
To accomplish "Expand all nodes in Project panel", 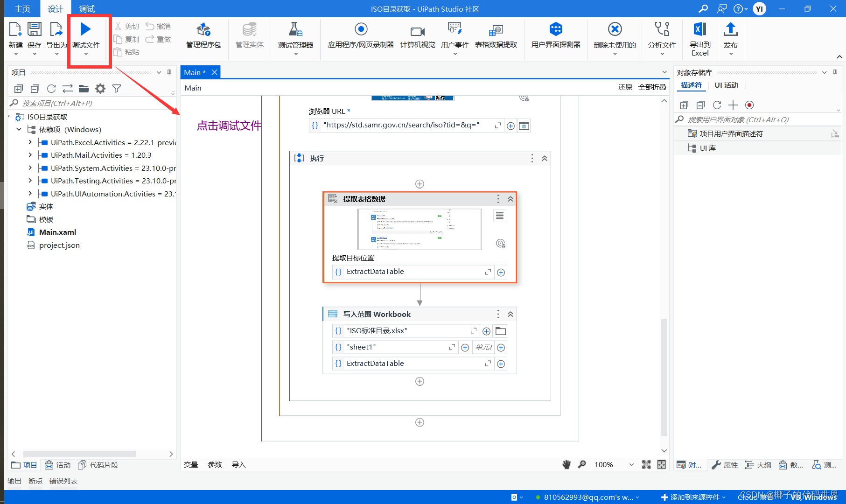I will (x=19, y=89).
